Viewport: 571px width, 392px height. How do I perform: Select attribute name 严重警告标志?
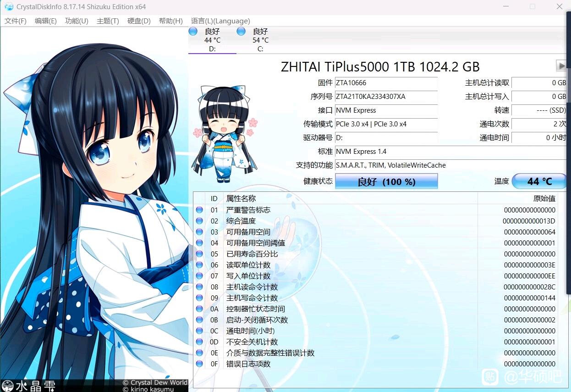point(248,210)
